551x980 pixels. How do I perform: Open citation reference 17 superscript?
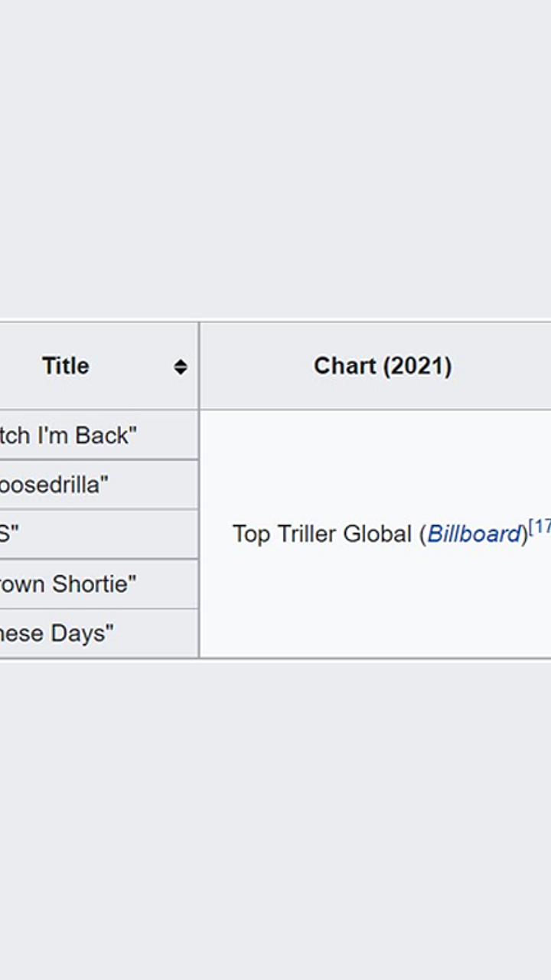click(x=540, y=527)
